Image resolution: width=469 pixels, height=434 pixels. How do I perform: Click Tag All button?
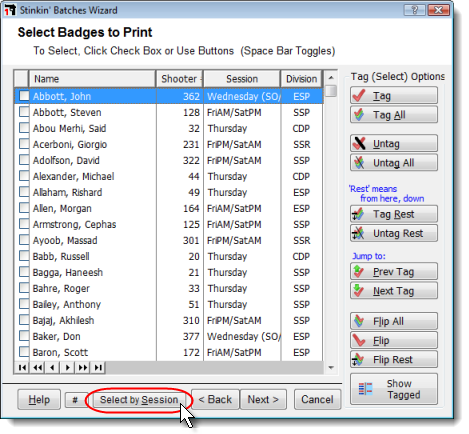394,115
